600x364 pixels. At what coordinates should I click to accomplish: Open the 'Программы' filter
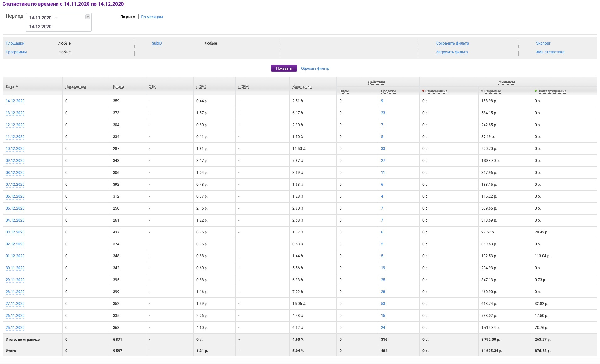point(16,52)
